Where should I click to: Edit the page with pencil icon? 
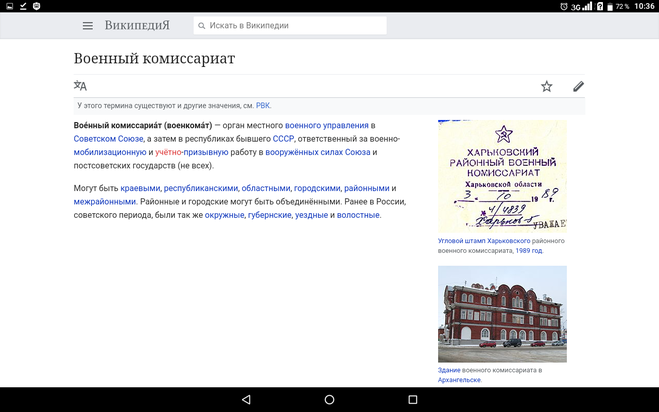[578, 86]
